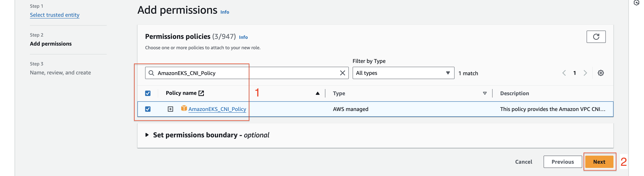The height and width of the screenshot is (176, 644).
Task: Uncheck the AmazonEKS_CNI_Policy checkbox
Action: coord(148,109)
